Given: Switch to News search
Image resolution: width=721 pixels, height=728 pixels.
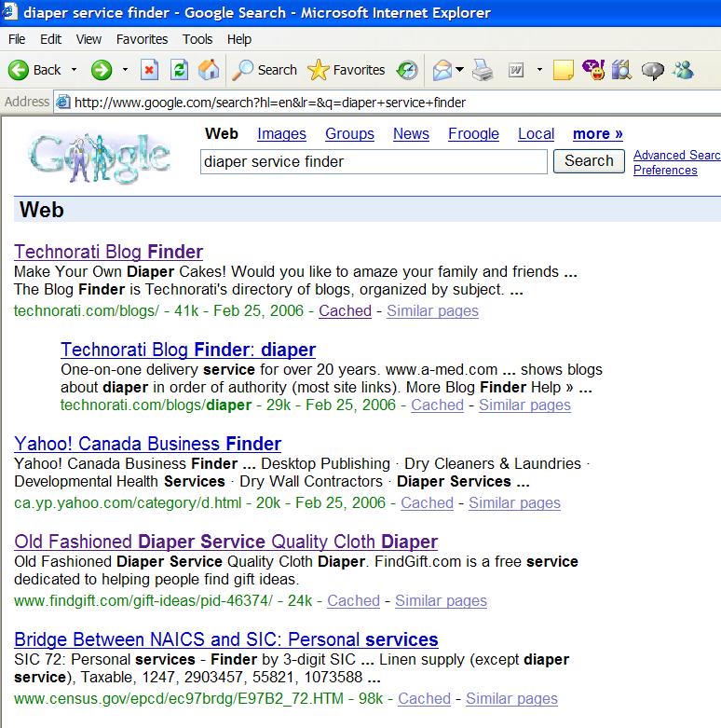Looking at the screenshot, I should tap(411, 133).
